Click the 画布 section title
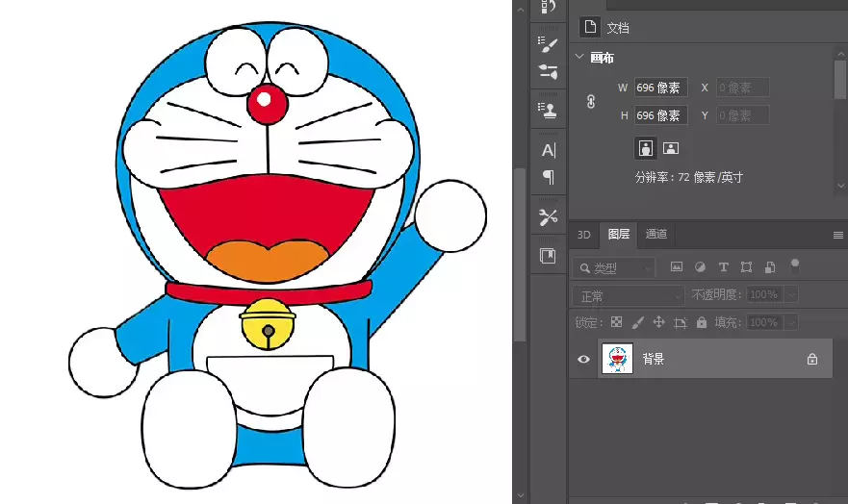This screenshot has width=848, height=504. click(x=602, y=58)
